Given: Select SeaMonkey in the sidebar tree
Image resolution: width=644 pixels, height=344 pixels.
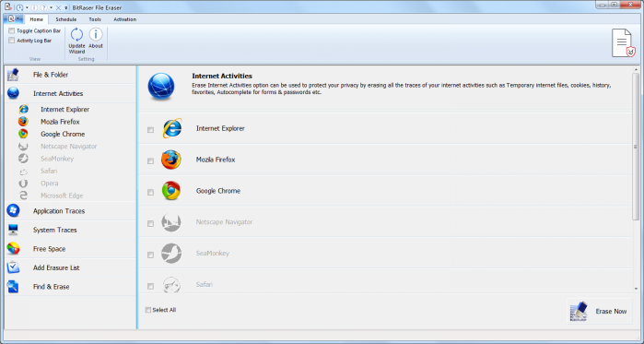Looking at the screenshot, I should [x=57, y=159].
